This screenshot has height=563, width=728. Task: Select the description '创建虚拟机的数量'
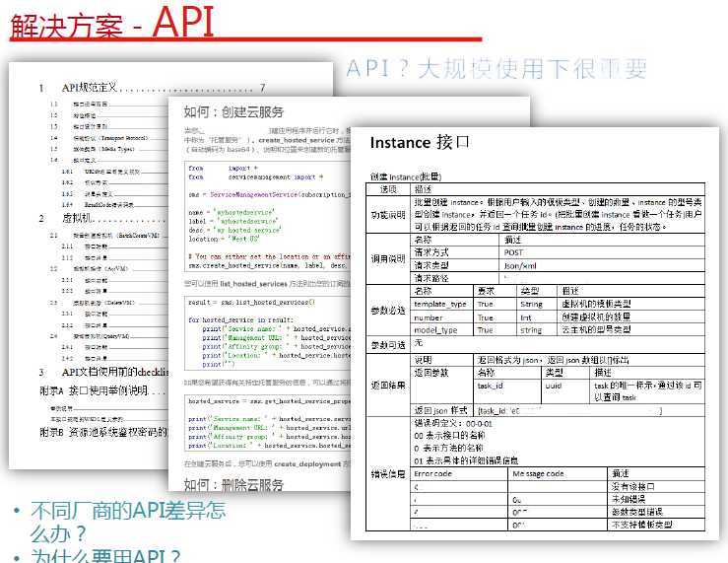596,317
